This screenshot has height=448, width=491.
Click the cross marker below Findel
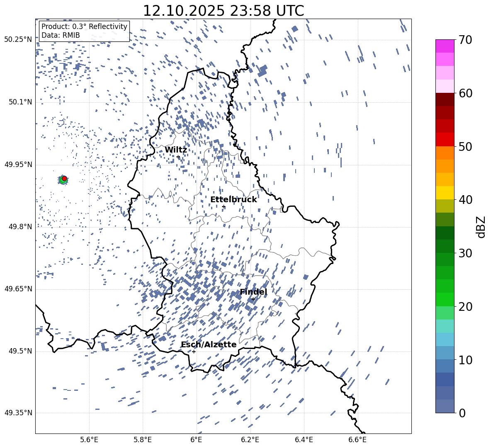tap(253, 299)
